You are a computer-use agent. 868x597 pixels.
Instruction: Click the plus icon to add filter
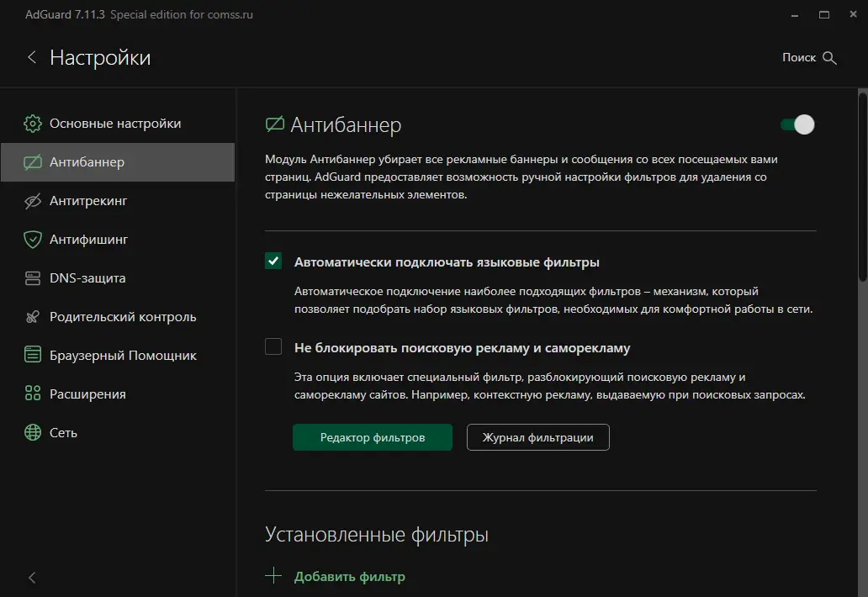tap(273, 576)
